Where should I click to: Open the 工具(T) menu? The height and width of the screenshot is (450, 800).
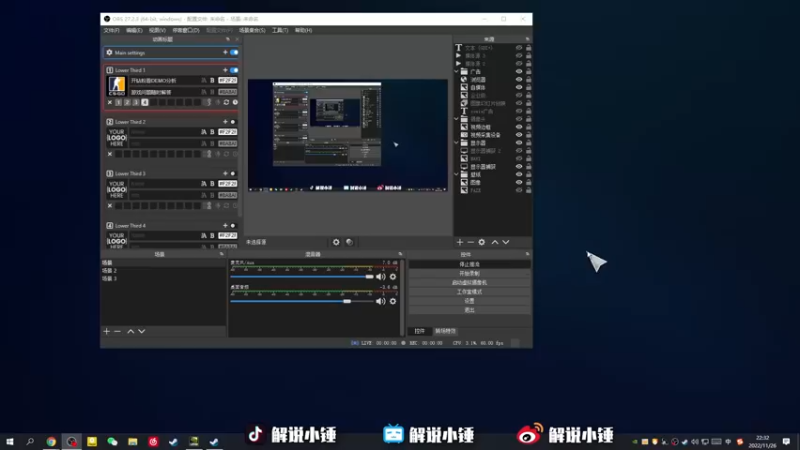[280, 31]
